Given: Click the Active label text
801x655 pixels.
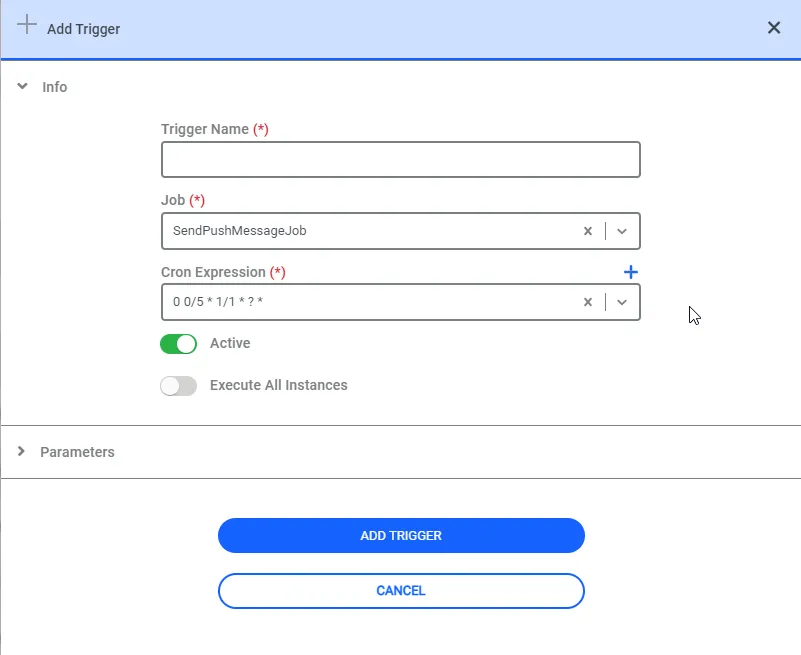Looking at the screenshot, I should tap(230, 343).
